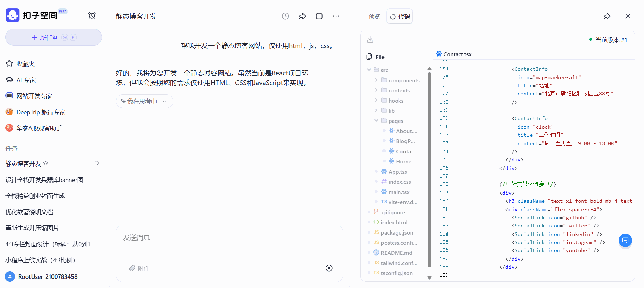This screenshot has width=644, height=288.
Task: Select DeepTrip 旅行专家
Action: pyautogui.click(x=36, y=112)
